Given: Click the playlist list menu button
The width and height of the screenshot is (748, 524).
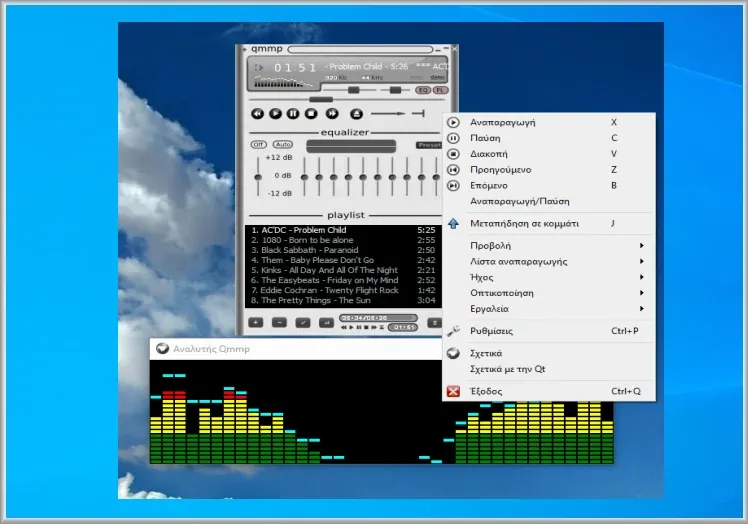Looking at the screenshot, I should (434, 323).
